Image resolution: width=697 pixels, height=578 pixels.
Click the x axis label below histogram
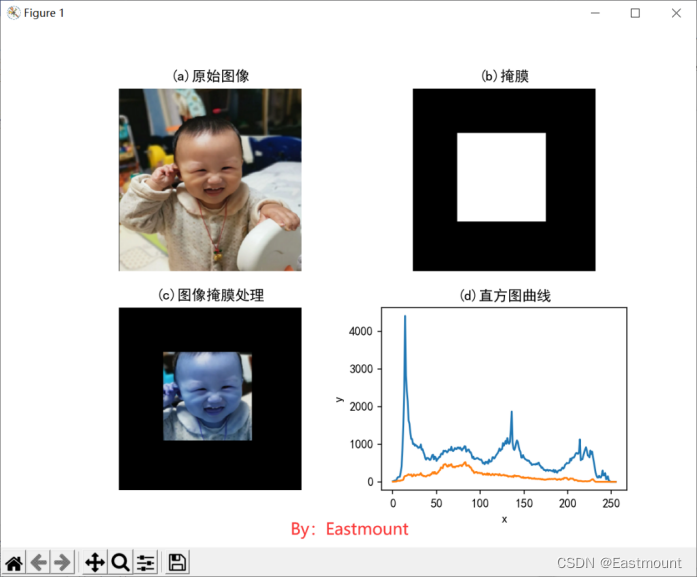click(504, 519)
